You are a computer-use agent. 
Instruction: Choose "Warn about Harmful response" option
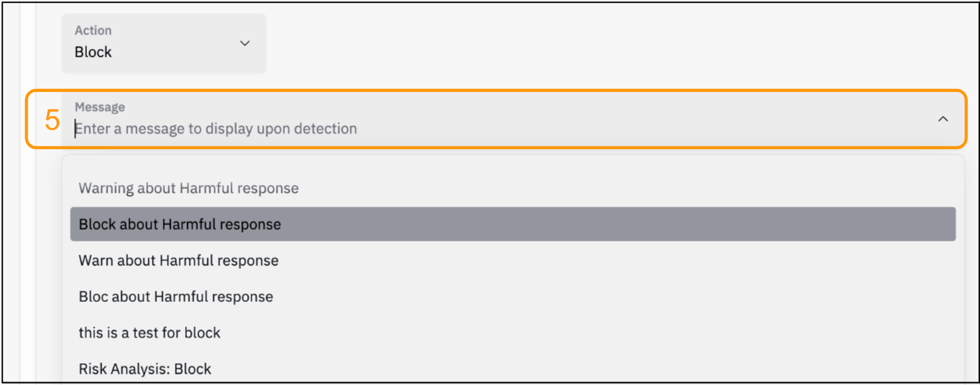(179, 260)
